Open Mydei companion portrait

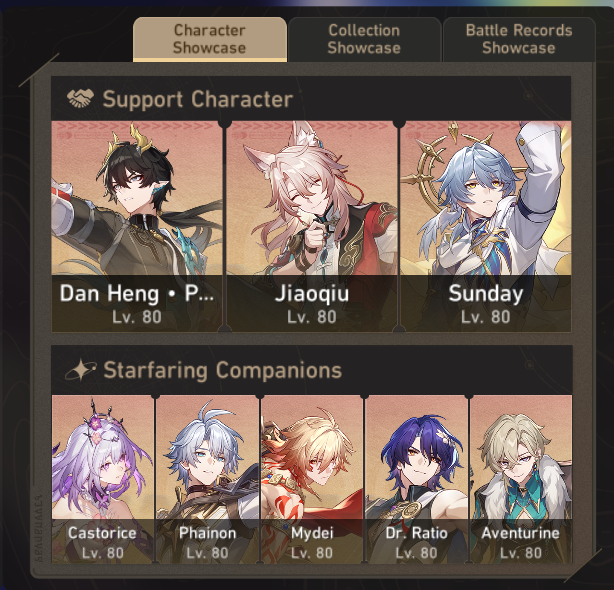pos(312,479)
